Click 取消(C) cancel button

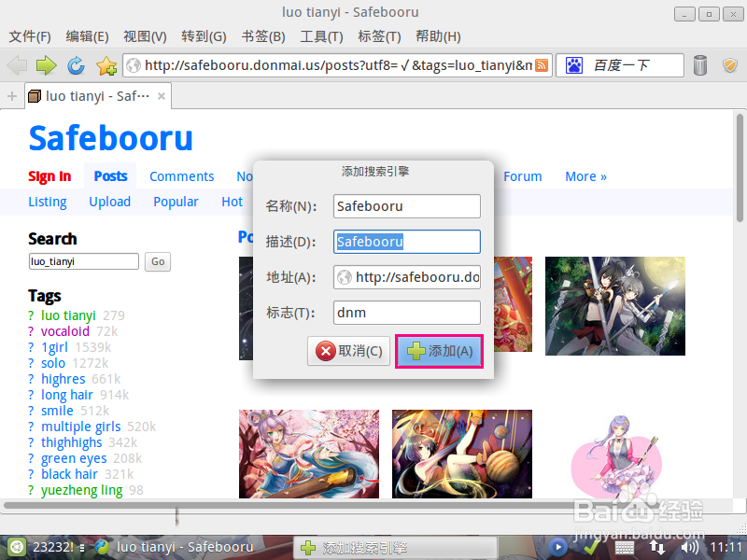(x=348, y=352)
